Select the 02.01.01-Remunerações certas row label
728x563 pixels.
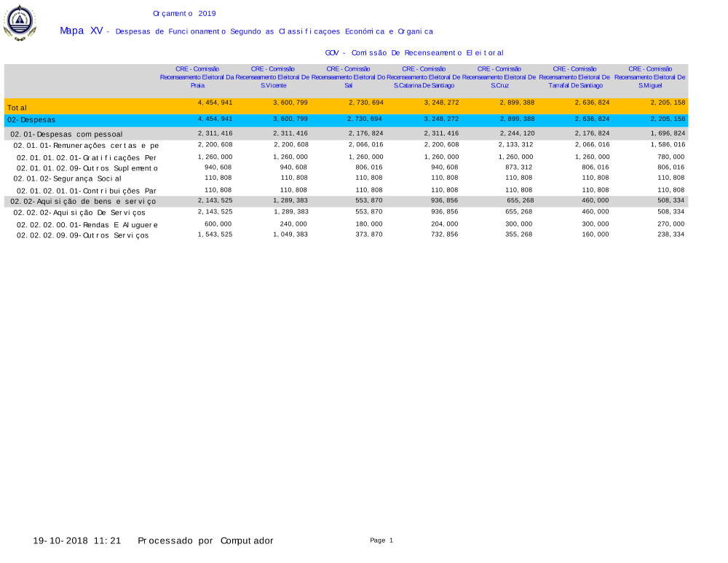(x=86, y=146)
